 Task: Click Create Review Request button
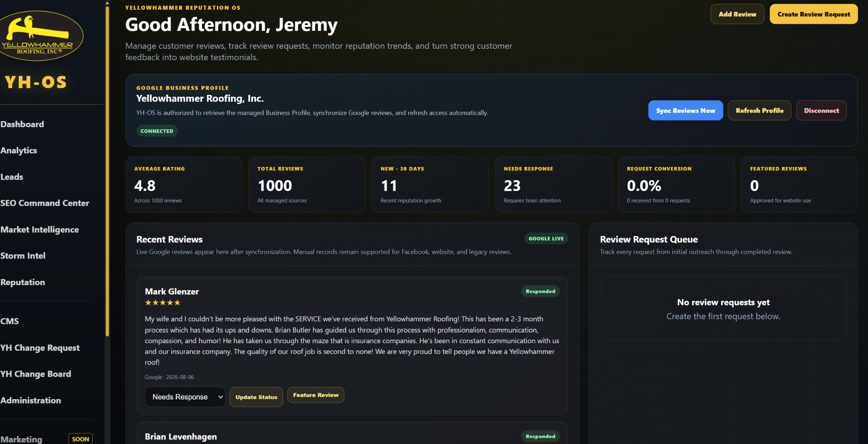[x=814, y=14]
